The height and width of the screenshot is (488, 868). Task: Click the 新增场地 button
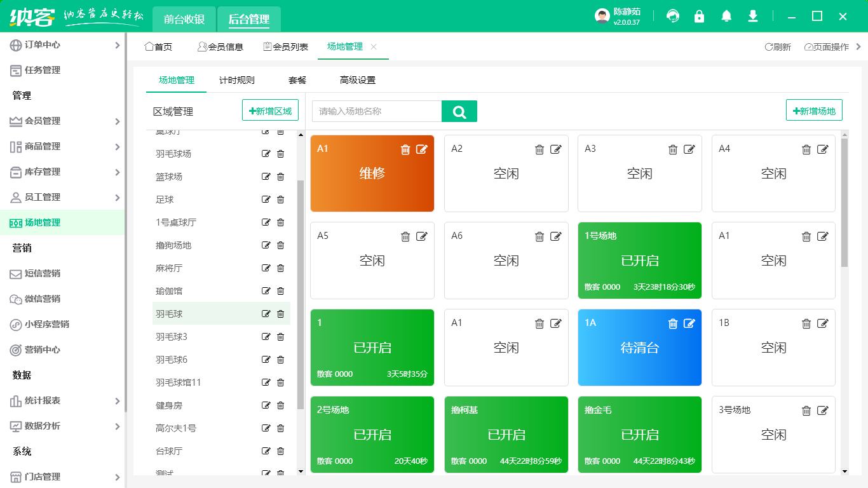tap(814, 111)
